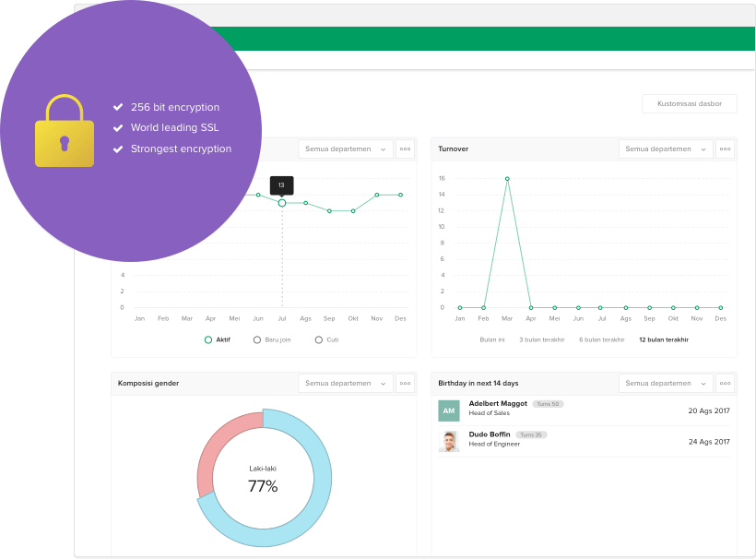Image resolution: width=756 pixels, height=559 pixels.
Task: Open Dudo Boffin's name link
Action: 490,434
